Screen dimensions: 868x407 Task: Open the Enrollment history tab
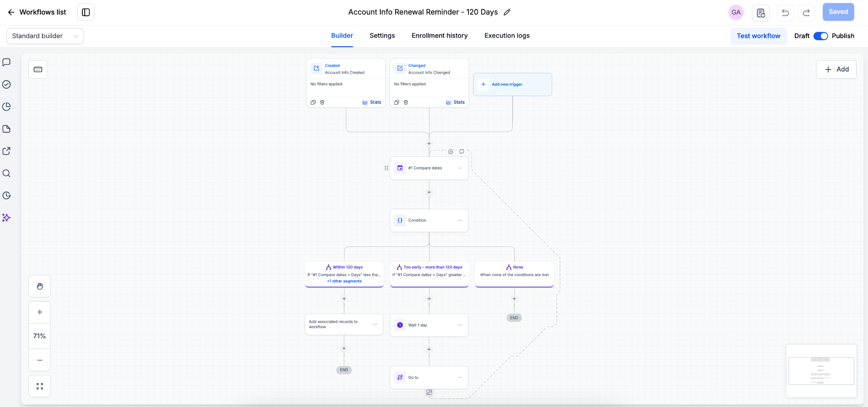[440, 36]
